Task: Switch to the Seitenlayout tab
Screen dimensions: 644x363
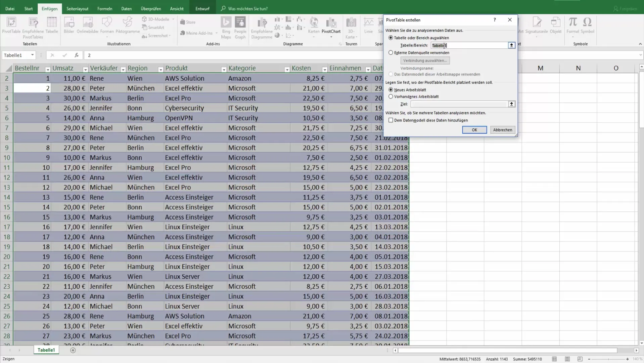Action: pos(77,9)
